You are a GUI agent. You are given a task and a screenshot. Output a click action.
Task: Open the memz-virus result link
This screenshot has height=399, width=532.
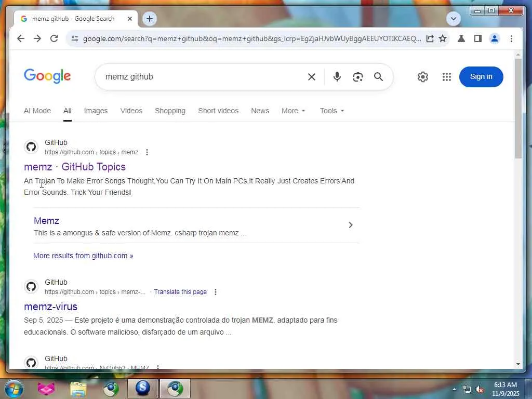click(x=50, y=307)
